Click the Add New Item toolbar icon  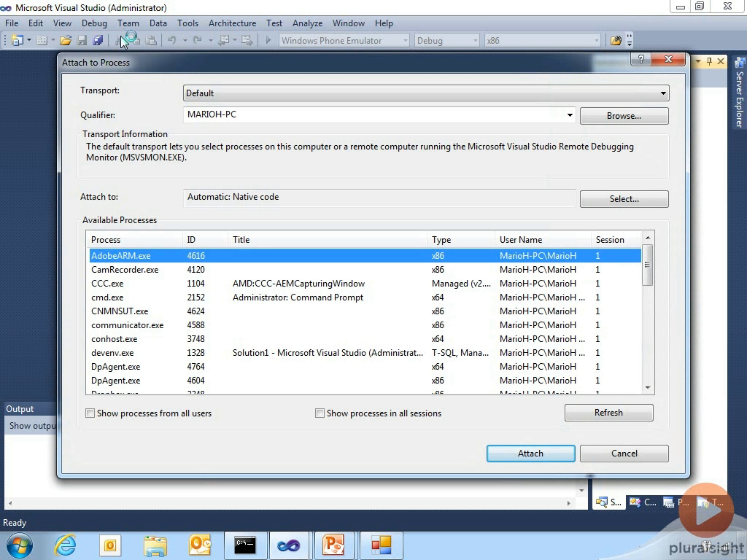(42, 41)
